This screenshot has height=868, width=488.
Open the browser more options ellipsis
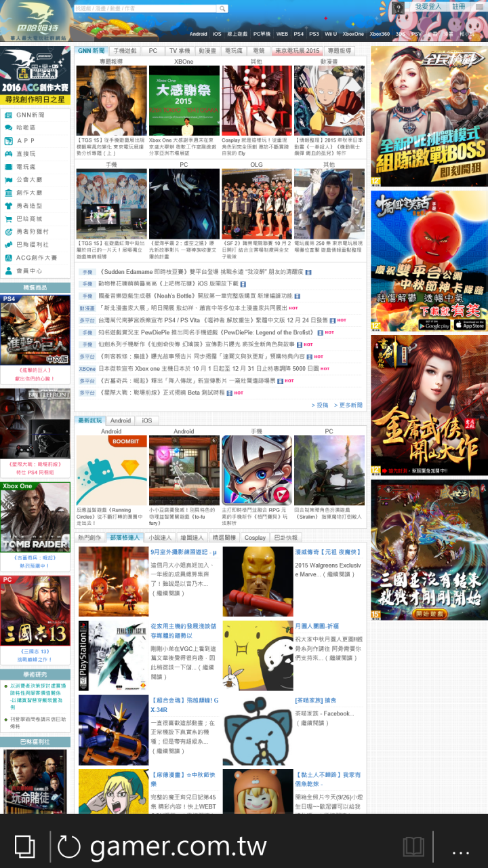[461, 851]
